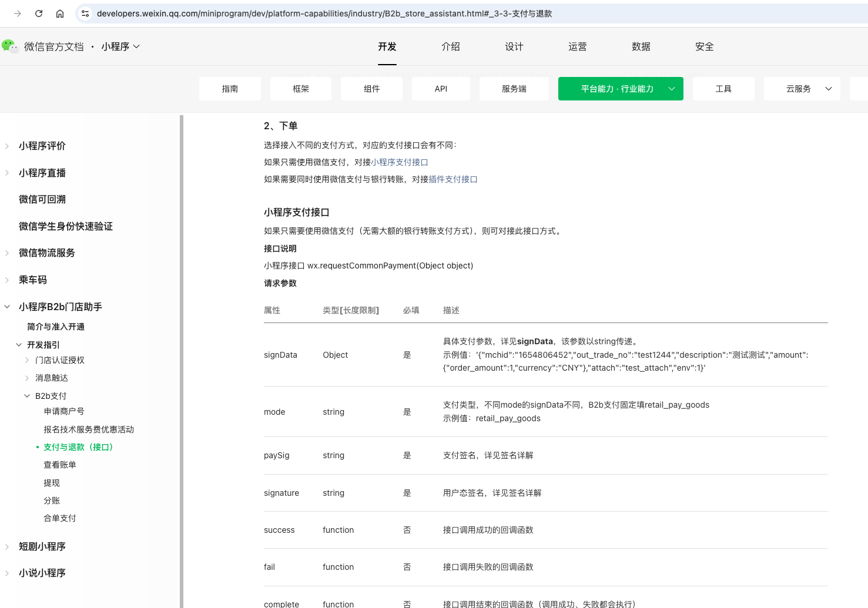This screenshot has width=868, height=608.
Task: Follow the 小程序支付接口 link
Action: tap(400, 162)
